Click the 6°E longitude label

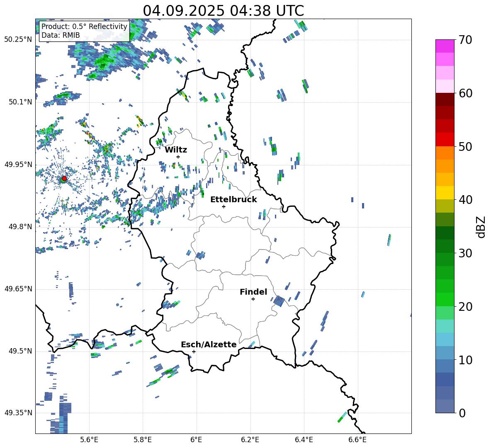coord(196,440)
